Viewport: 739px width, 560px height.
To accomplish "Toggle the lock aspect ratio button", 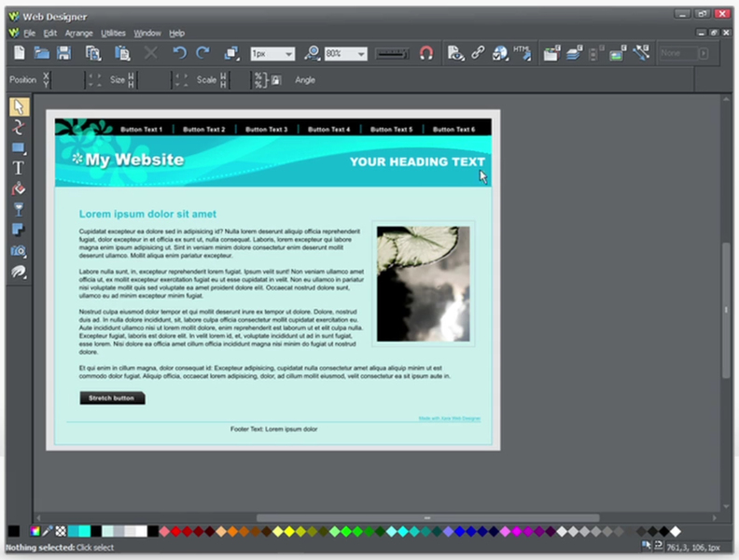I will point(276,80).
